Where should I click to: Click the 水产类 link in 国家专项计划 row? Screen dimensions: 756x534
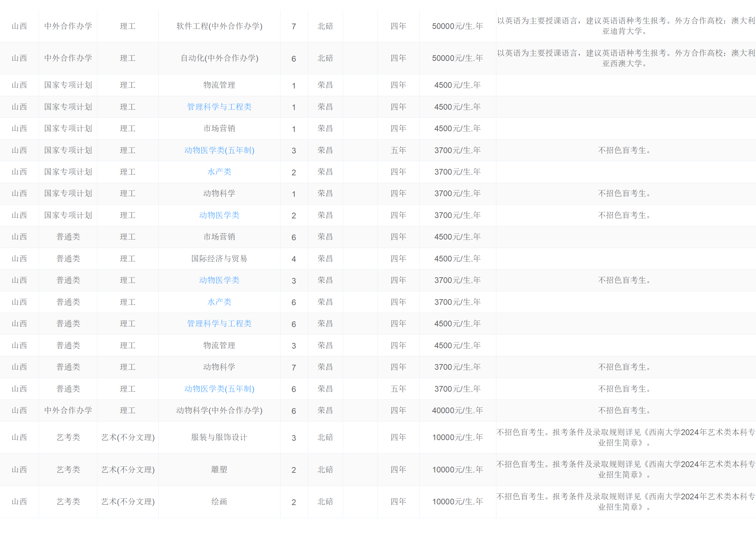point(219,172)
